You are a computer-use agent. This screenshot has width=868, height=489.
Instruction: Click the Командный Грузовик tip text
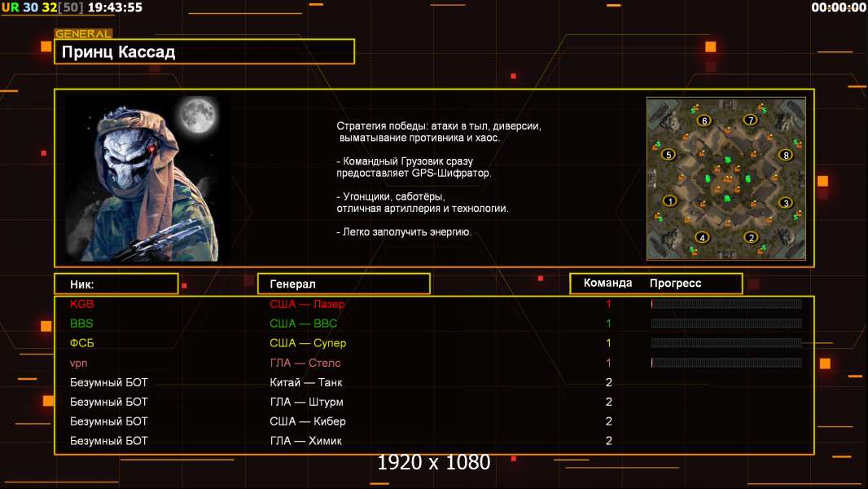(414, 167)
